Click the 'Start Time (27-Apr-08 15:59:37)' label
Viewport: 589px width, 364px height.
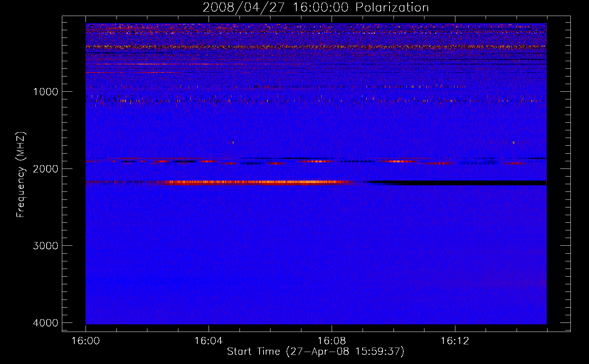(316, 352)
